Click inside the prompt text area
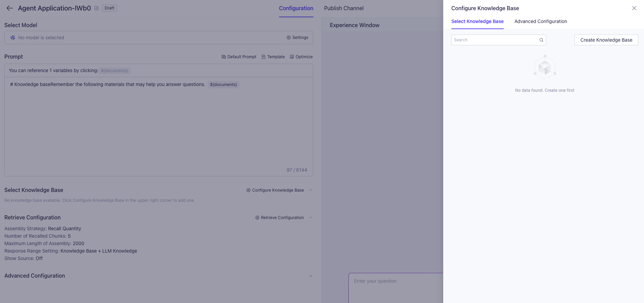Image resolution: width=644 pixels, height=303 pixels. pos(158,127)
